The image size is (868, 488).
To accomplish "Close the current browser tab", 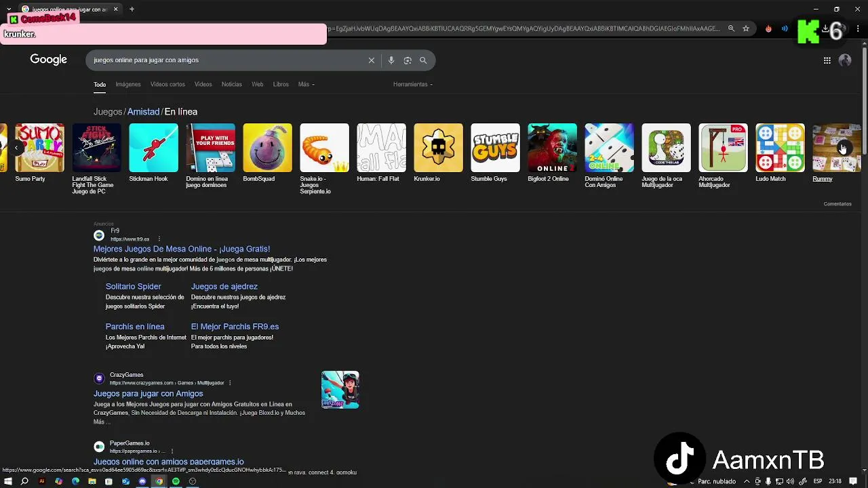I will pyautogui.click(x=115, y=9).
